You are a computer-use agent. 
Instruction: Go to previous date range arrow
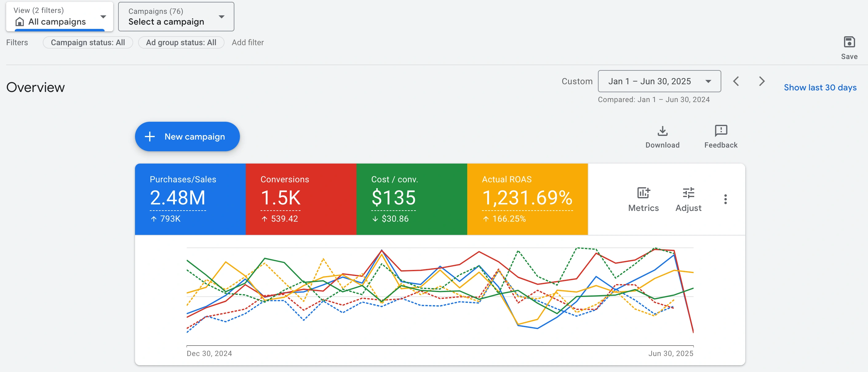pos(736,81)
